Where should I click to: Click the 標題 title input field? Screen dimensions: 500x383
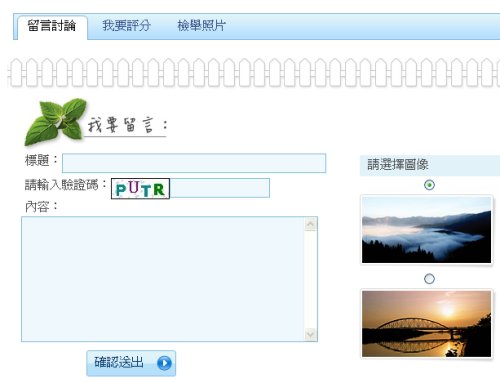[x=194, y=163]
